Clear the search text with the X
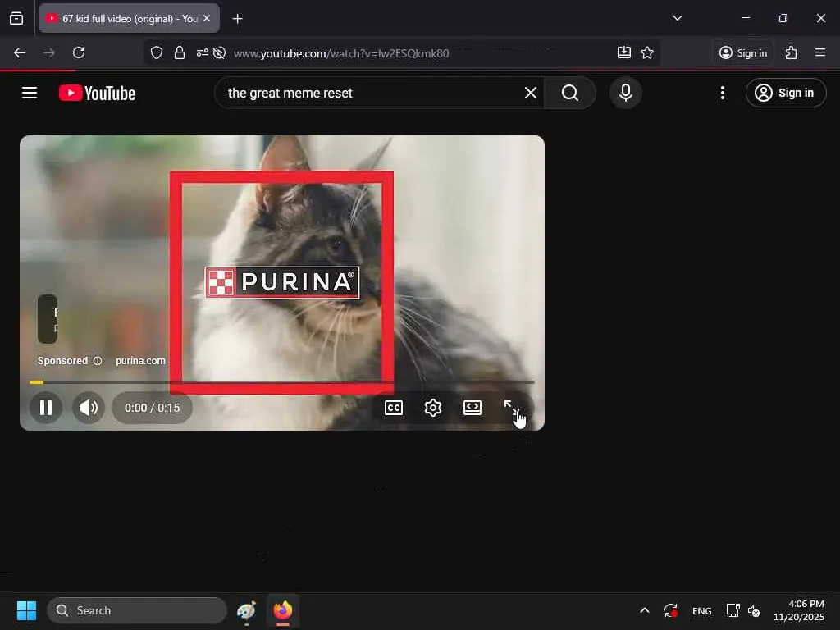Screen dimensions: 840x630 point(531,93)
